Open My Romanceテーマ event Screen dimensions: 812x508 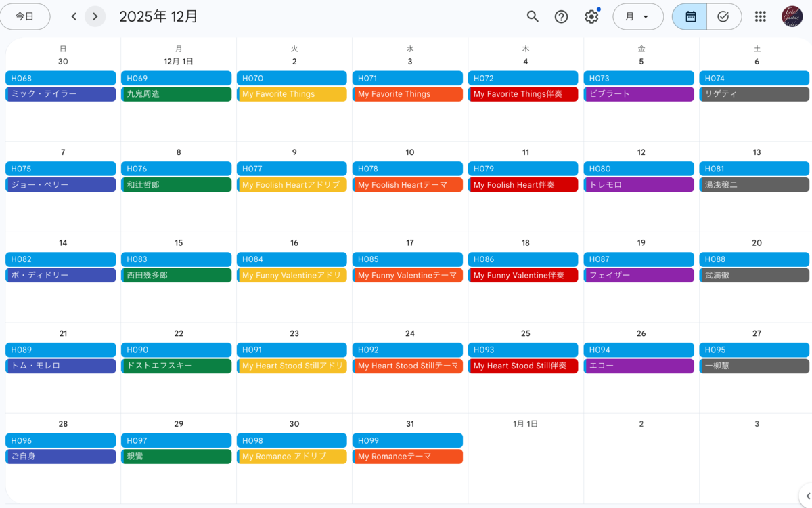pyautogui.click(x=407, y=457)
